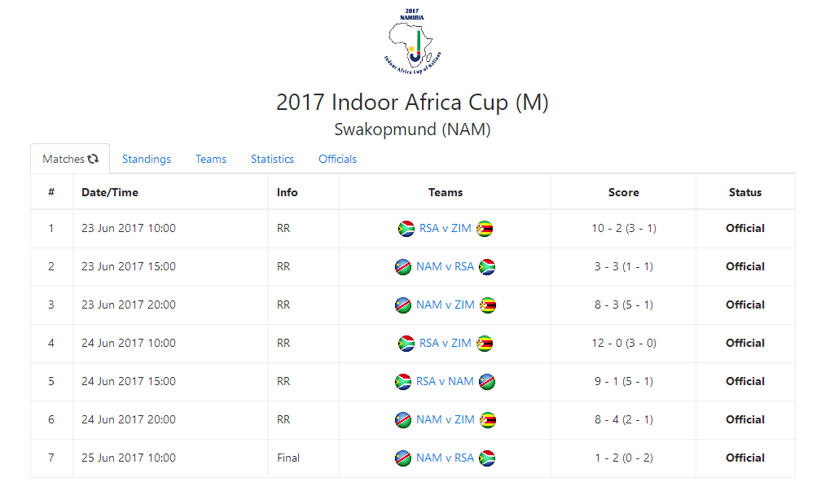
Task: Switch to the Statistics tab
Action: click(x=272, y=159)
